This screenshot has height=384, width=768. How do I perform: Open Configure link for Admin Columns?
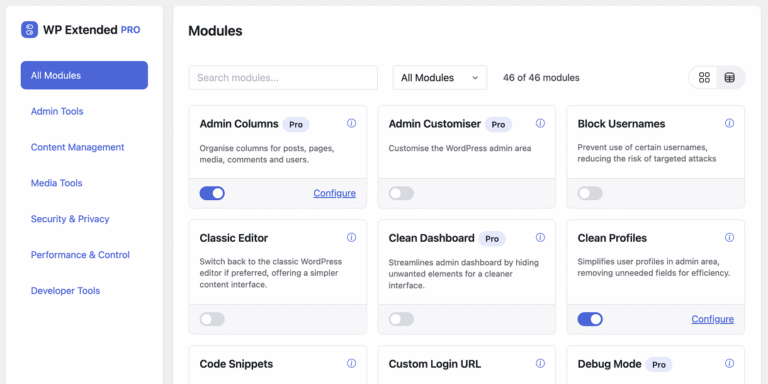point(335,193)
